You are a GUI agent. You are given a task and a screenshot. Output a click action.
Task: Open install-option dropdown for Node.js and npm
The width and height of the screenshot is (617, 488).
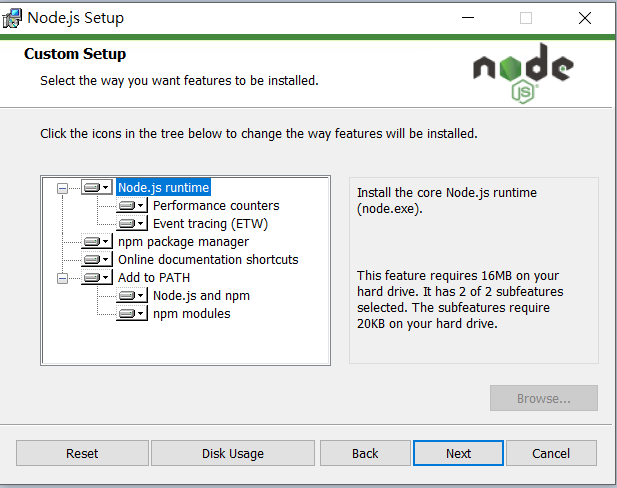tap(132, 296)
